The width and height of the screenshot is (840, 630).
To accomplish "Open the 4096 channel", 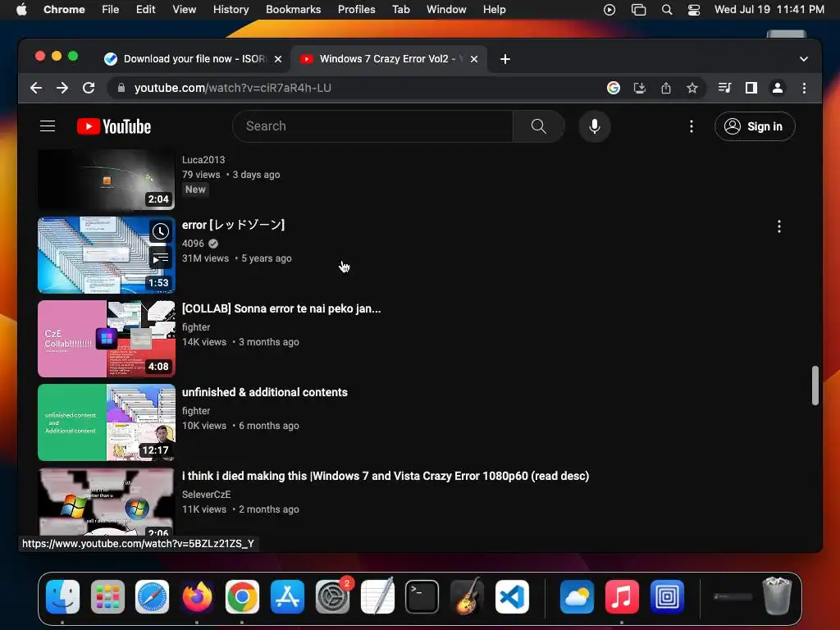I will click(x=193, y=244).
